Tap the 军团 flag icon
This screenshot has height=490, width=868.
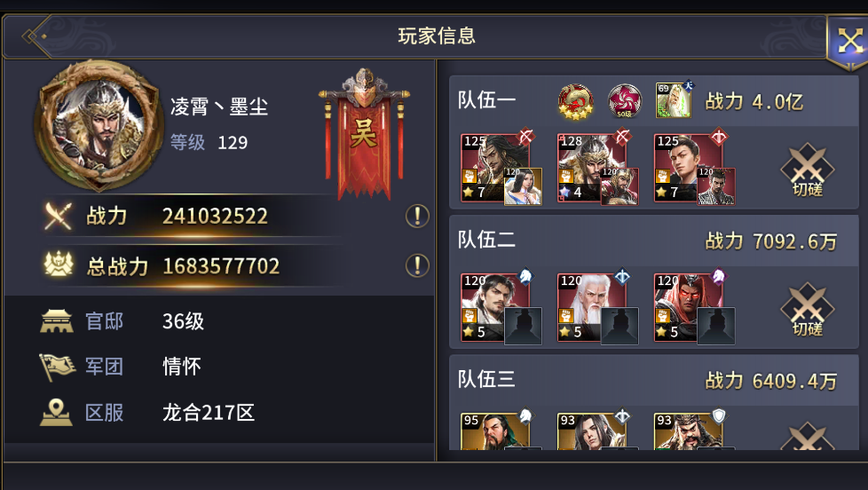(x=57, y=367)
